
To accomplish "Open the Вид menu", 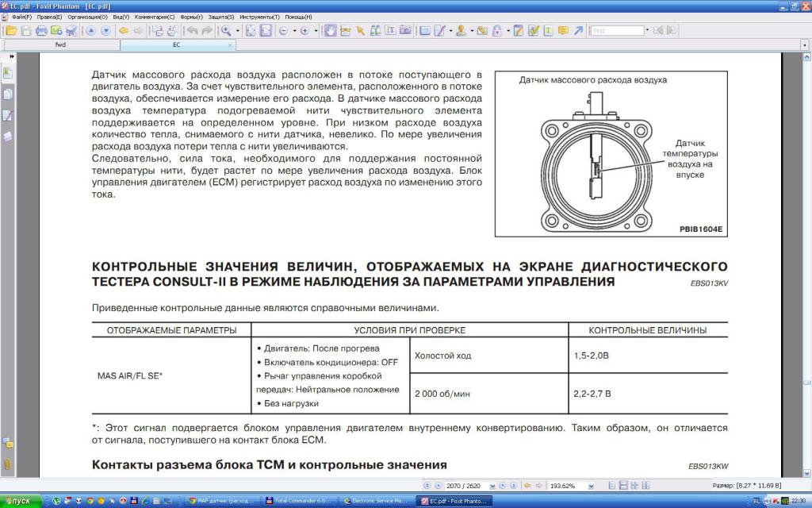I will [x=121, y=17].
